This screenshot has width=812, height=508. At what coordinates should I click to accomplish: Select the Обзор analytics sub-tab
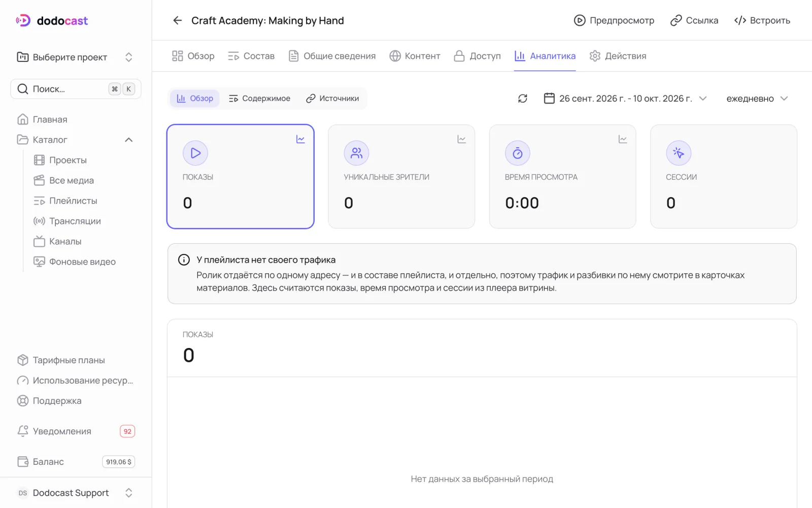(195, 99)
